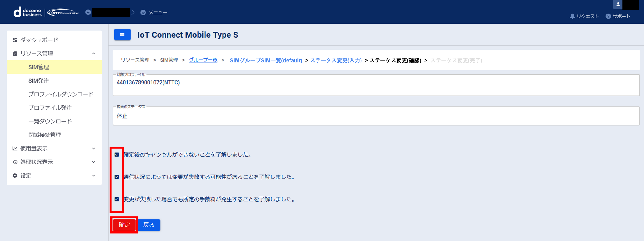Open the SIMグループSIM一覧(default) breadcrumb link

click(266, 60)
